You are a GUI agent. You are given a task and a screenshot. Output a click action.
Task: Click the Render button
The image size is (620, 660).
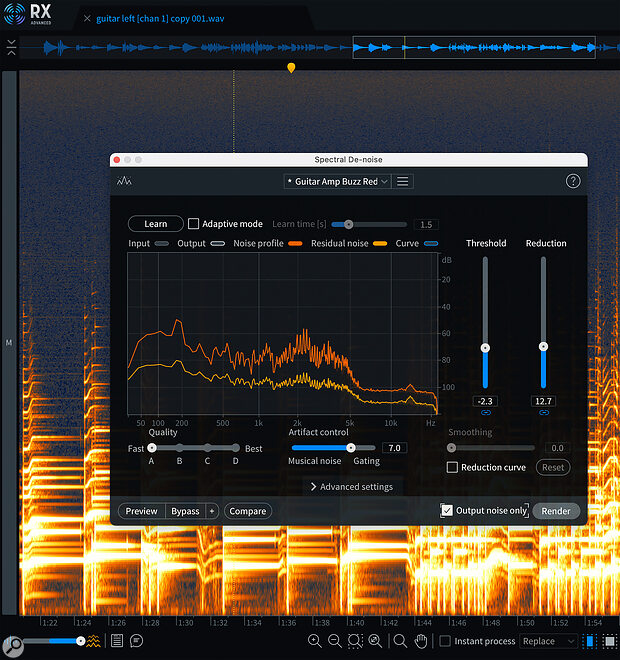coord(556,511)
